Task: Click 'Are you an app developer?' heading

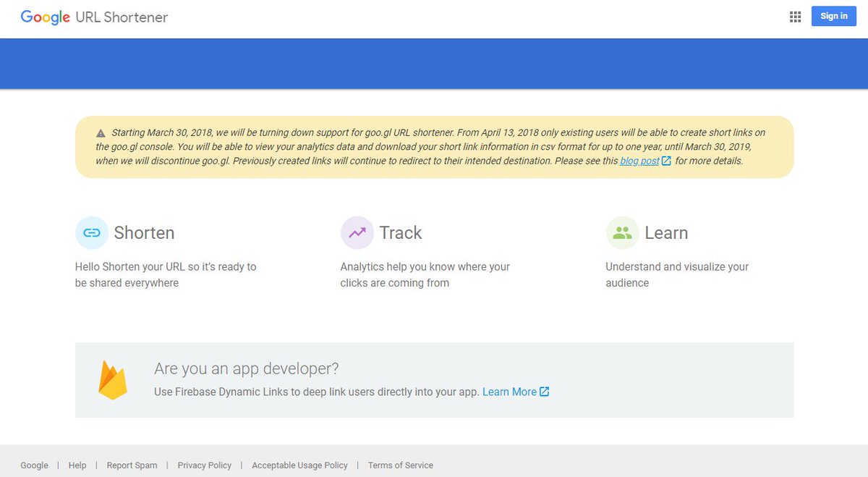Action: [246, 368]
